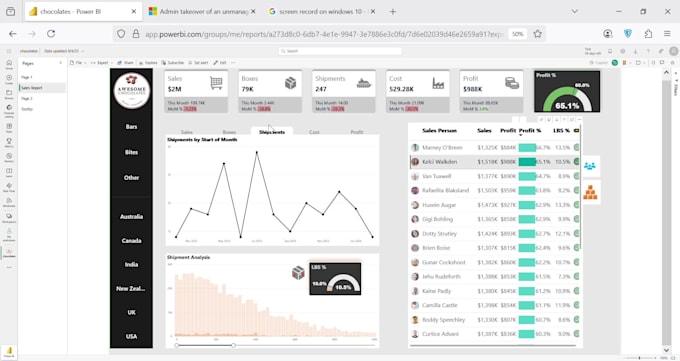Click the ship icon on Shipments card

pos(364,83)
